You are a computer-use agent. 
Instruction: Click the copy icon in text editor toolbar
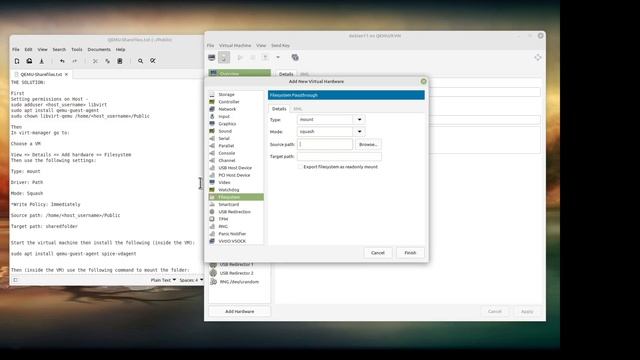coord(107,61)
